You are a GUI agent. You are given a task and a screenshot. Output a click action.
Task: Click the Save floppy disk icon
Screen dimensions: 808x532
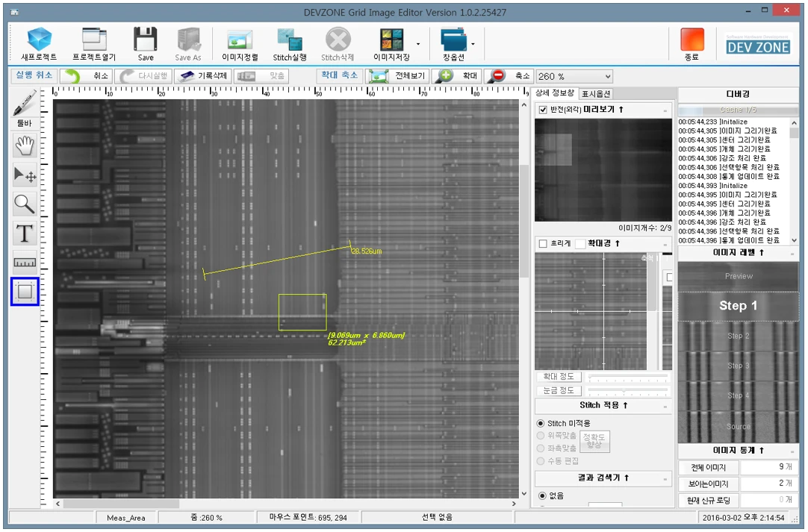[146, 44]
